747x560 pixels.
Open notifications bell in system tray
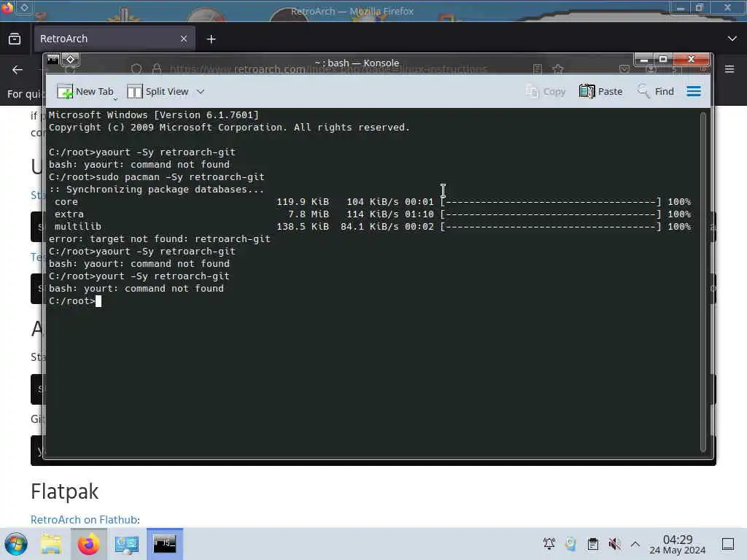(x=549, y=544)
